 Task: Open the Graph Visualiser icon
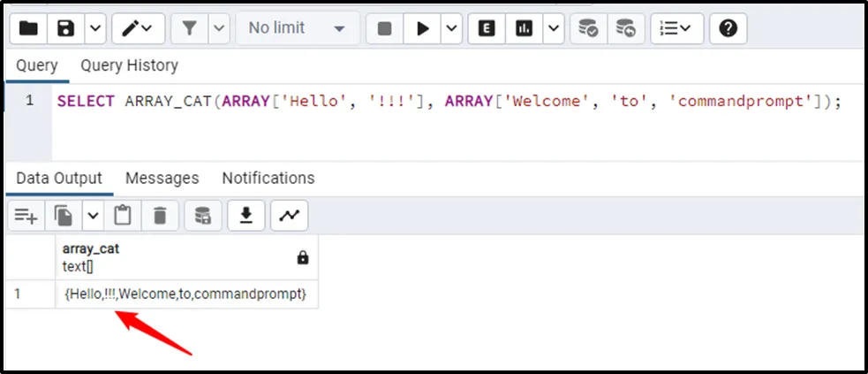pos(289,215)
